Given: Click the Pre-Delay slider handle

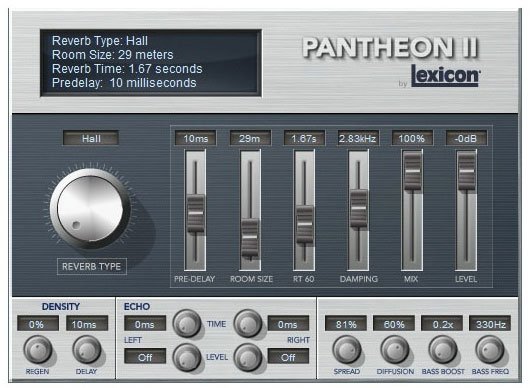Looking at the screenshot, I should click(x=195, y=213).
